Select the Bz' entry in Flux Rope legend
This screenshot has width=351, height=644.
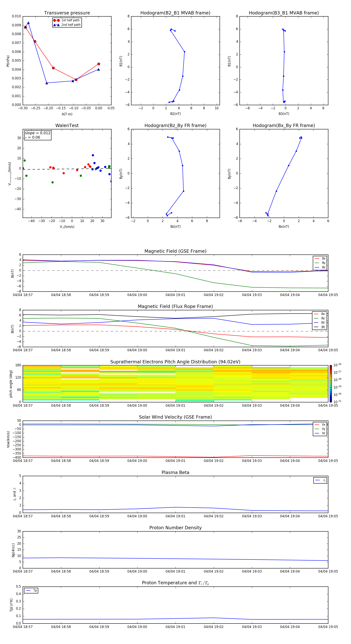[x=320, y=323]
